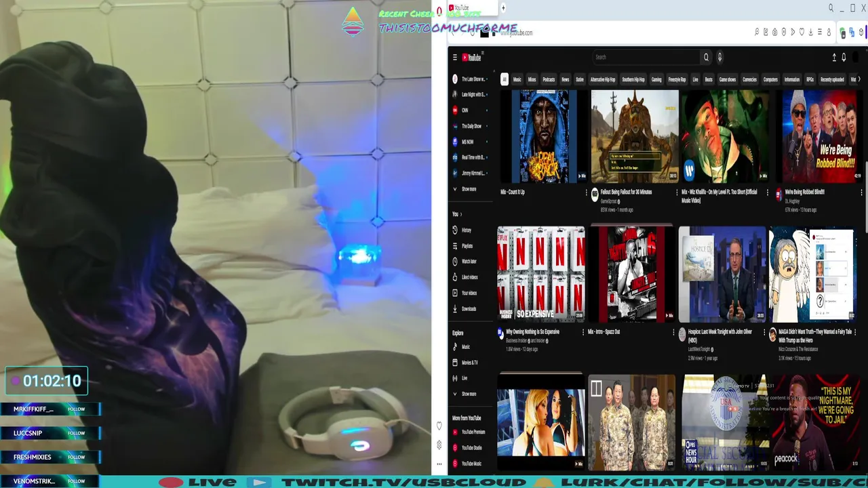Viewport: 868px width, 488px height.
Task: Play 'Fallout Being Fallout for 30 Minutes' thumbnail
Action: coord(635,136)
